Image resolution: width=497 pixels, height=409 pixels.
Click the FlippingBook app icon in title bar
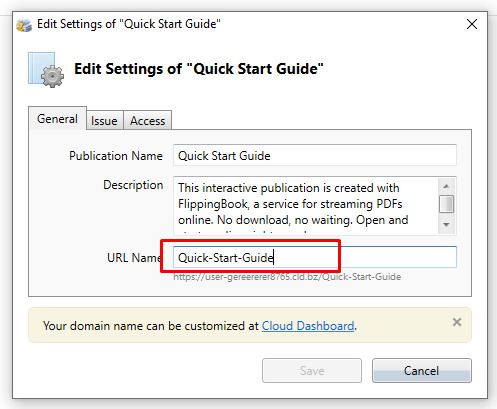[24, 25]
